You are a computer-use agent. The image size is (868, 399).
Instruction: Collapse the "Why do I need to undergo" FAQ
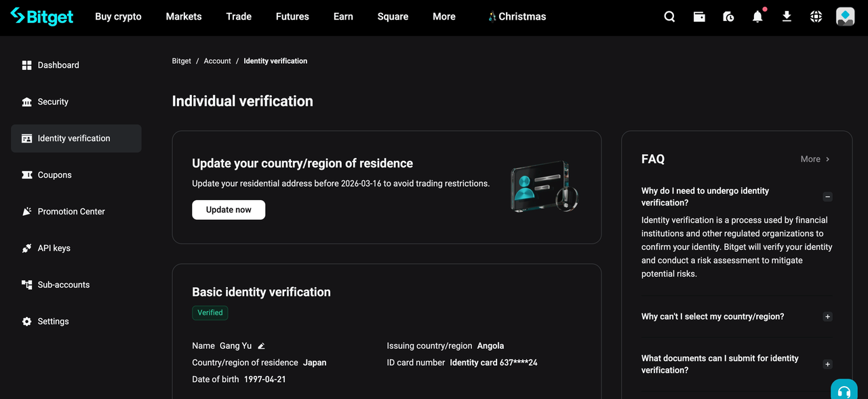(827, 197)
